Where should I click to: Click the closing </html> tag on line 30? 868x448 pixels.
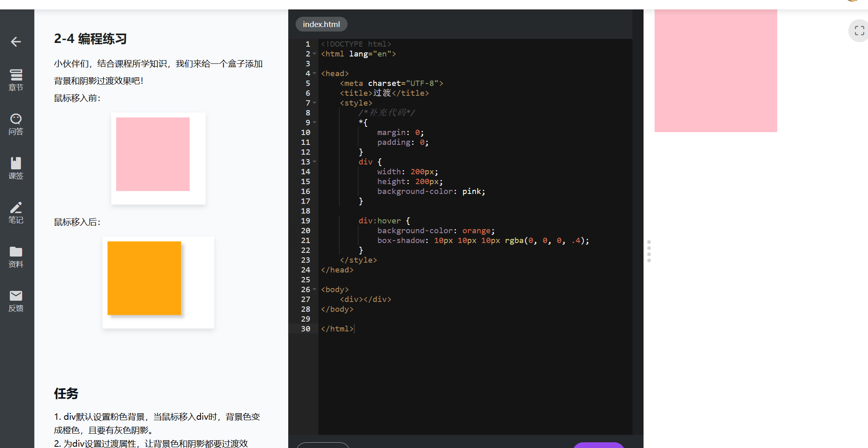point(337,329)
